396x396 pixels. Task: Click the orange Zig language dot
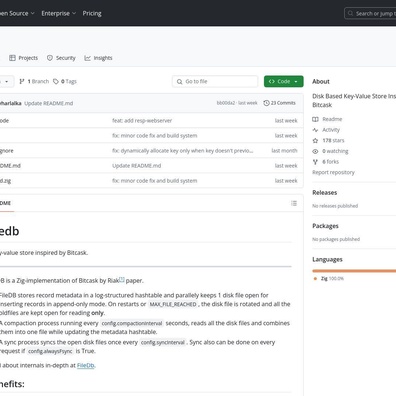point(315,278)
